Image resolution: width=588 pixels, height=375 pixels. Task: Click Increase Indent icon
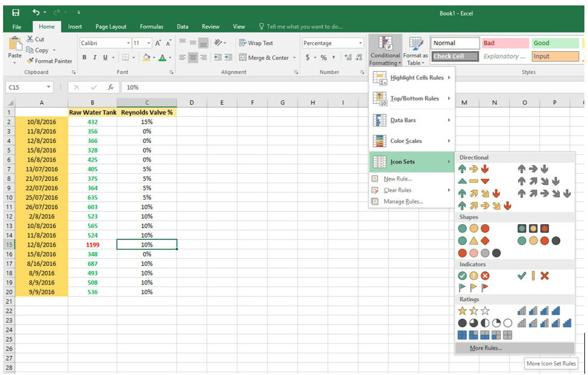point(228,57)
